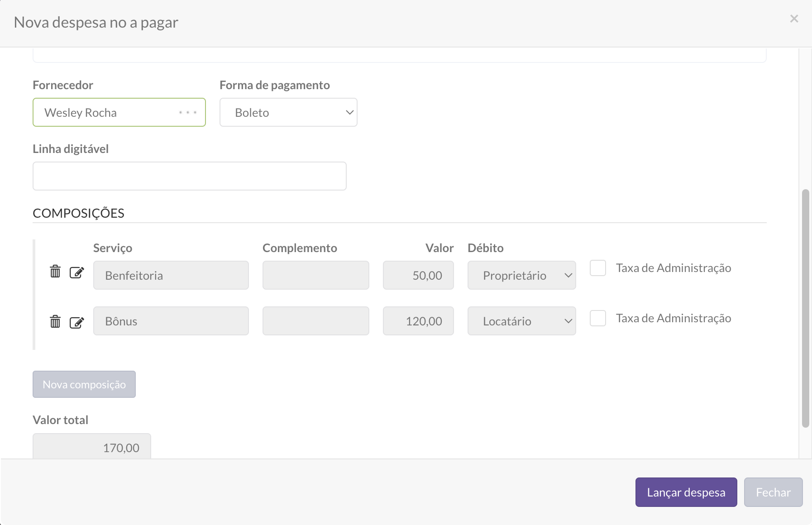Click the Linha digitável input field
812x525 pixels.
(x=190, y=176)
